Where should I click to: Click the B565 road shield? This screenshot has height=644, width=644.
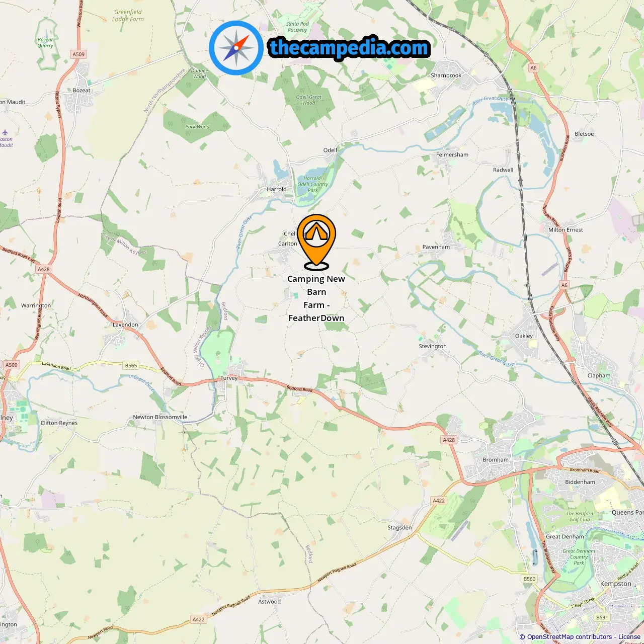tap(131, 366)
